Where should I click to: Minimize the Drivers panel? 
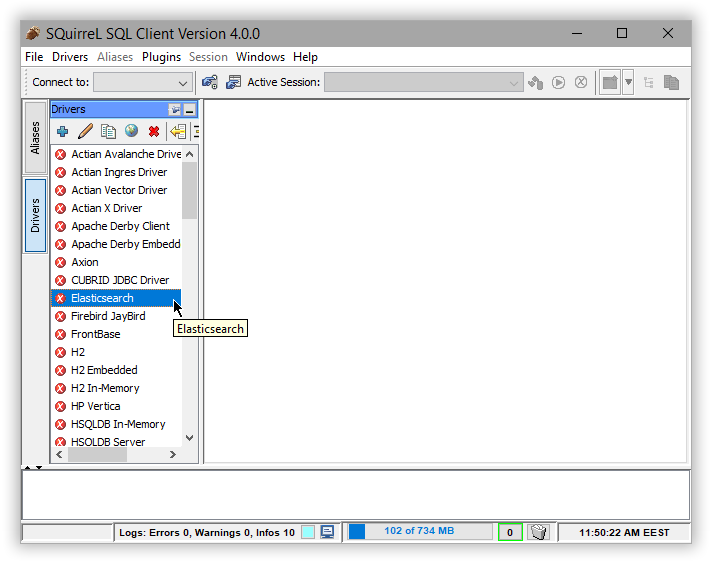190,110
